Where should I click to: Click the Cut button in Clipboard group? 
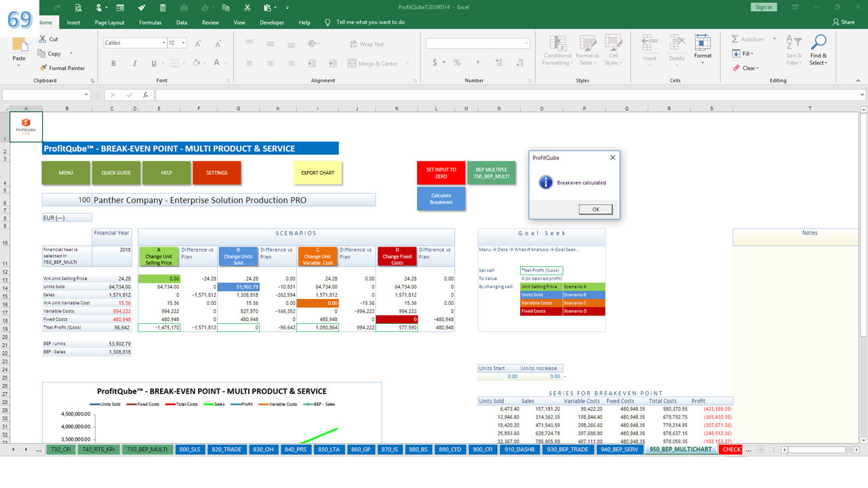(x=49, y=39)
